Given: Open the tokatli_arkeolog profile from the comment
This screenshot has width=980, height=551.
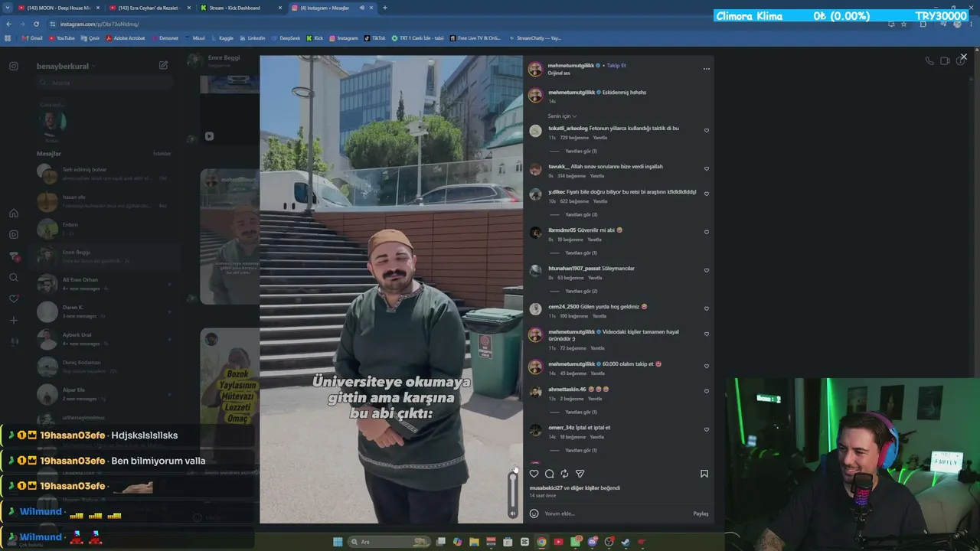Looking at the screenshot, I should pos(568,128).
